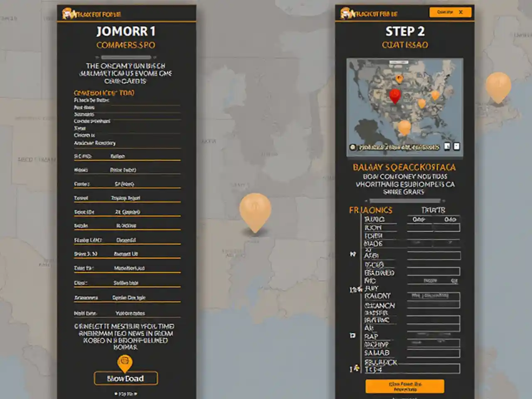Expand the marker left of the AEB row
This screenshot has width=532, height=399.
(353, 254)
